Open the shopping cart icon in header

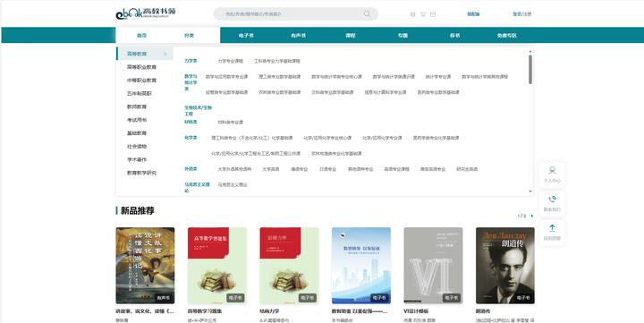pos(423,14)
